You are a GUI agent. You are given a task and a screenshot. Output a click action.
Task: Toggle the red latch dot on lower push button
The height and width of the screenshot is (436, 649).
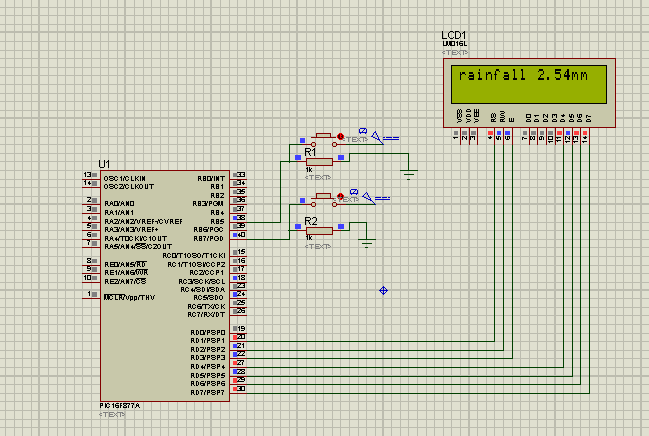tap(340, 196)
